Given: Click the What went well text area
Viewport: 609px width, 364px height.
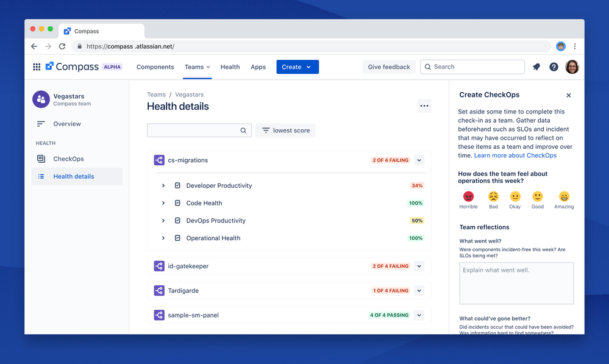Looking at the screenshot, I should (516, 283).
